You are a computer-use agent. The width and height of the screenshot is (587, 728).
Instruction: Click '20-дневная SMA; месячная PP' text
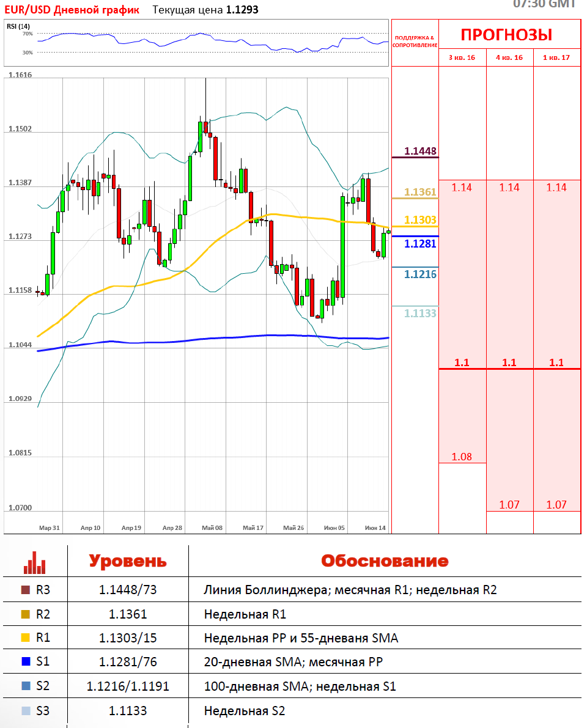click(293, 662)
